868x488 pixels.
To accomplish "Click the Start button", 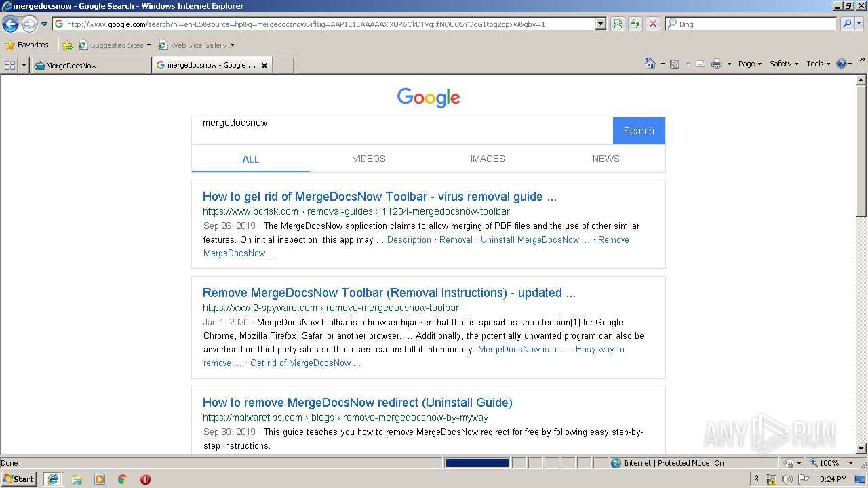I will coord(19,479).
